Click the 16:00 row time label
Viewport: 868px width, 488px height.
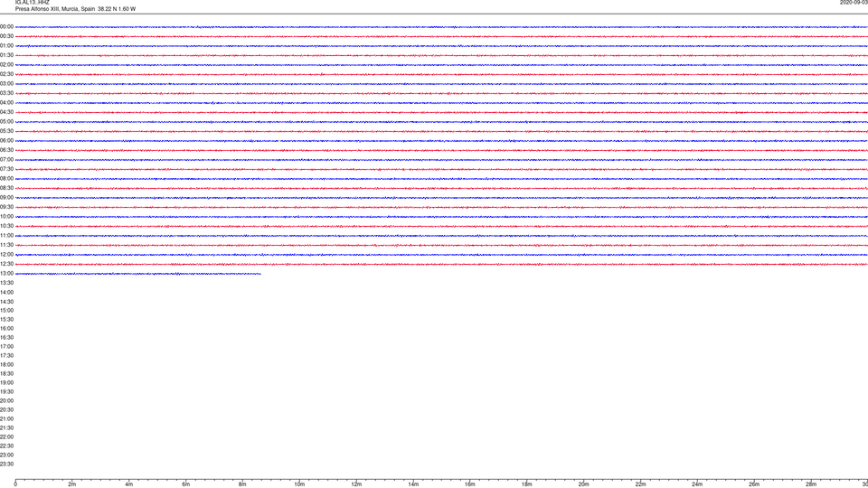coord(6,329)
